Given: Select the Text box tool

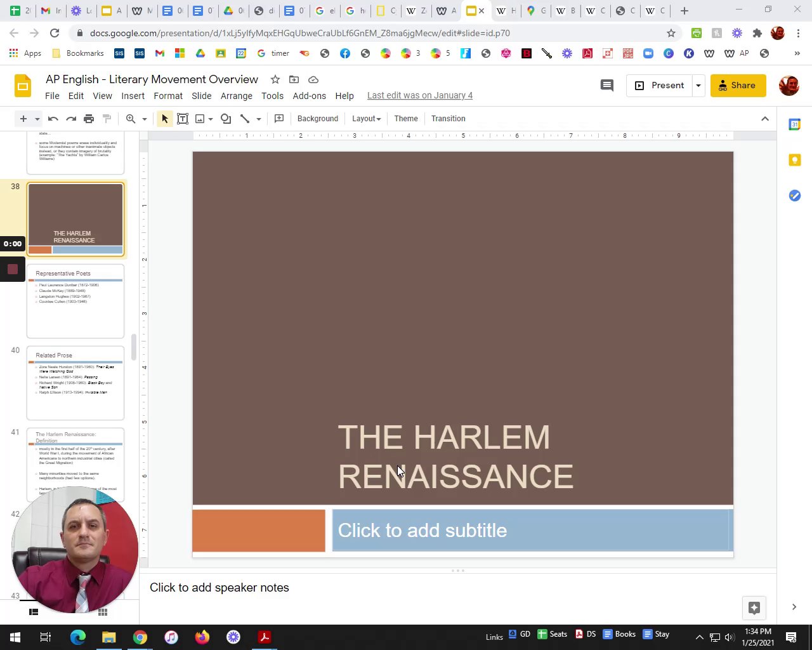Looking at the screenshot, I should coord(183,119).
